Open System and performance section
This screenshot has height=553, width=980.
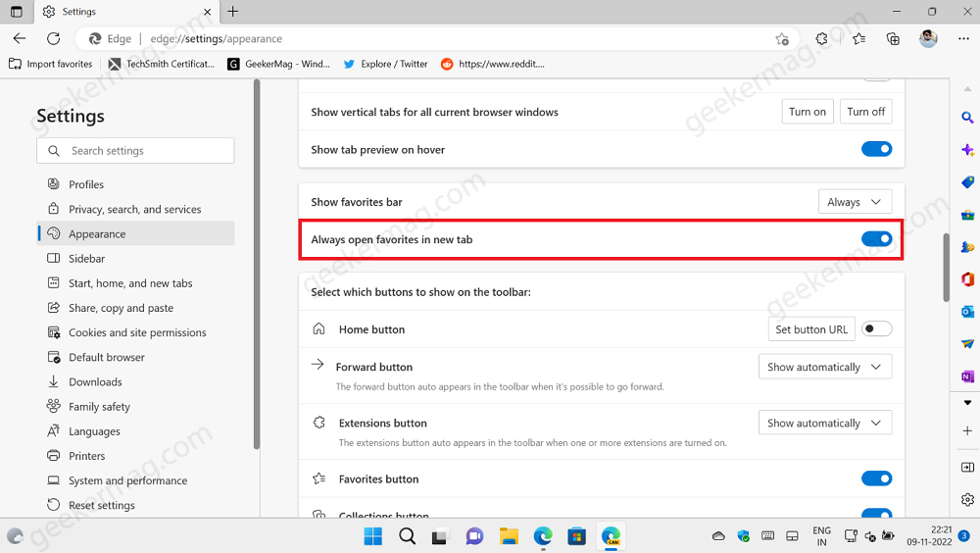click(x=135, y=480)
